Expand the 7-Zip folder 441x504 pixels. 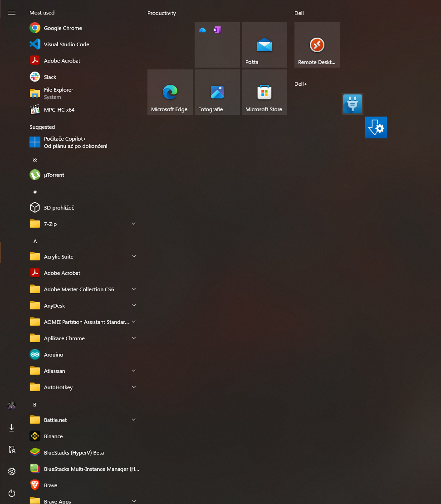click(x=133, y=224)
